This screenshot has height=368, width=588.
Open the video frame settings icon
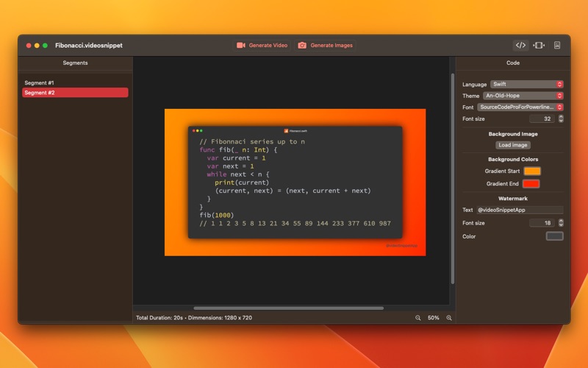point(539,46)
